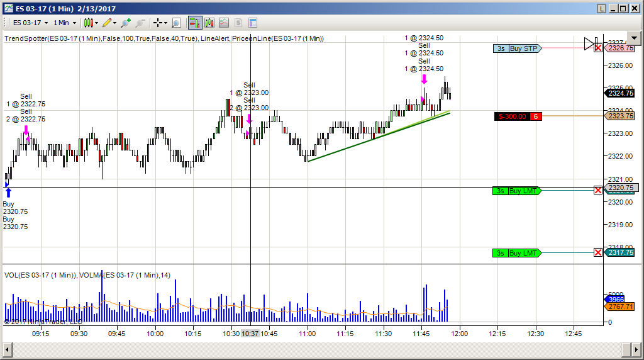
Task: Click the orange 2767.71 VOLMA marker
Action: point(620,307)
